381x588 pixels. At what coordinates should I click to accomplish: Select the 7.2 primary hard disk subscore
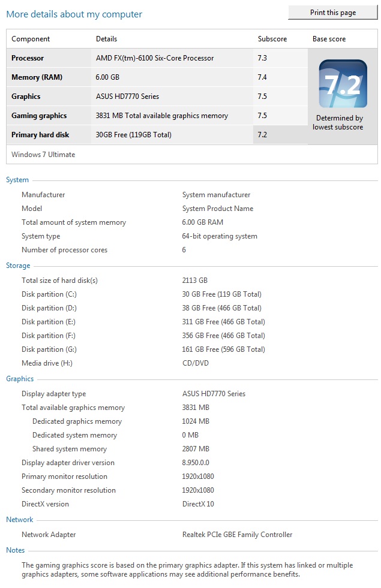coord(262,135)
